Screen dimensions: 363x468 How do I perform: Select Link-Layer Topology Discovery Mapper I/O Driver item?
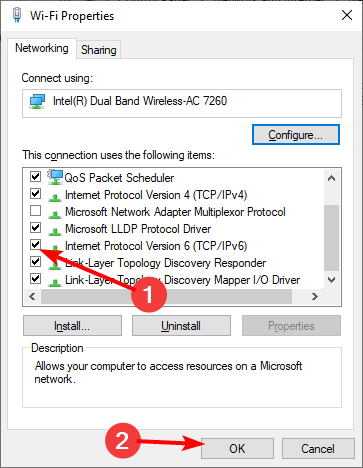(182, 280)
